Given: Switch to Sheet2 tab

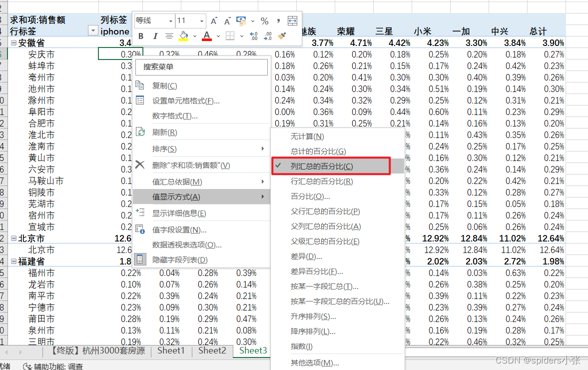Looking at the screenshot, I should (212, 350).
